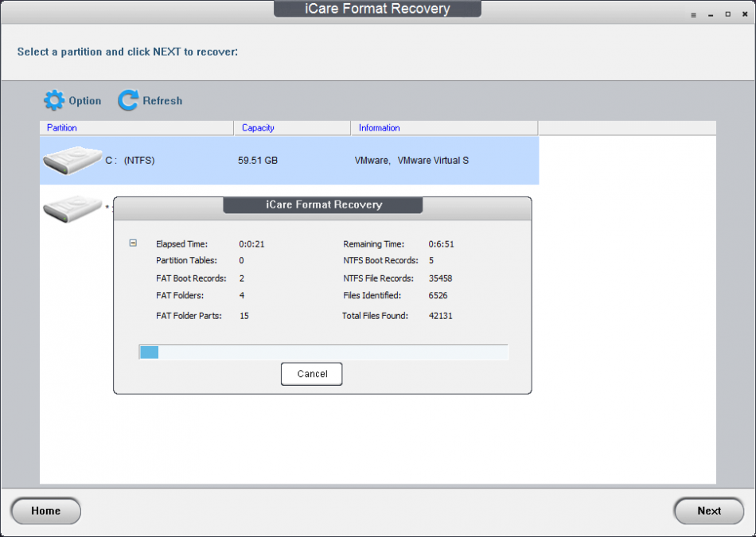This screenshot has width=756, height=537.
Task: Click the Elapsed Time value 0:0:21
Action: point(251,244)
